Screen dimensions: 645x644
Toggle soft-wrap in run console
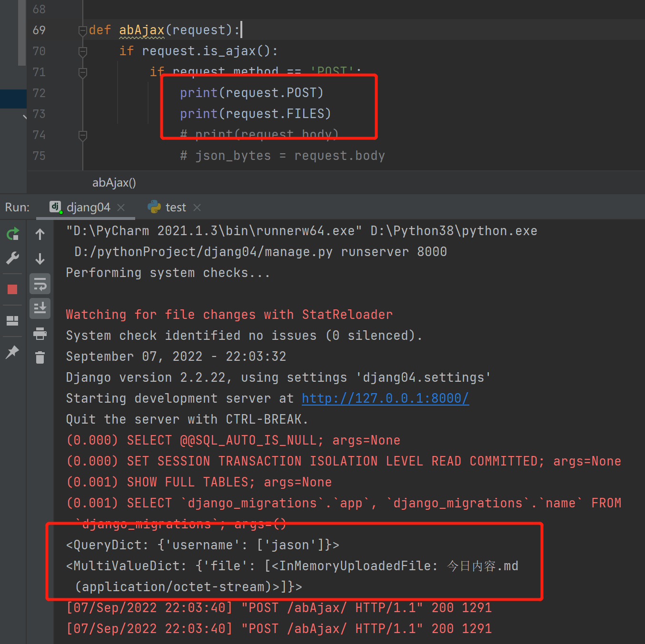click(x=40, y=284)
